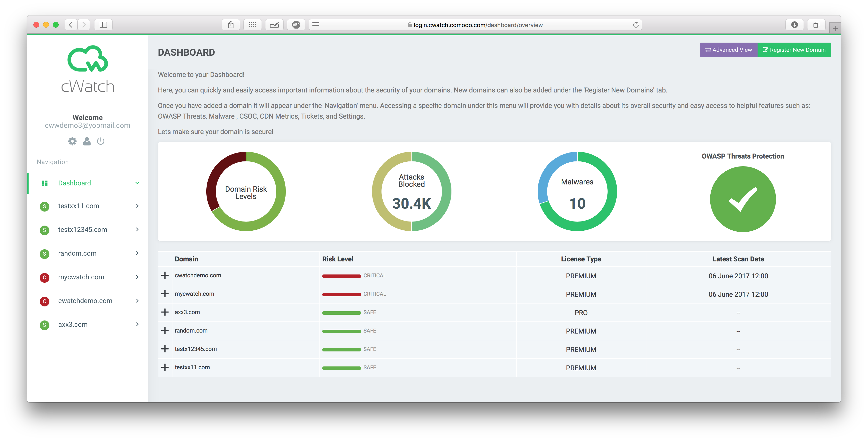The image size is (868, 441).
Task: Switch to Advanced View
Action: 728,50
